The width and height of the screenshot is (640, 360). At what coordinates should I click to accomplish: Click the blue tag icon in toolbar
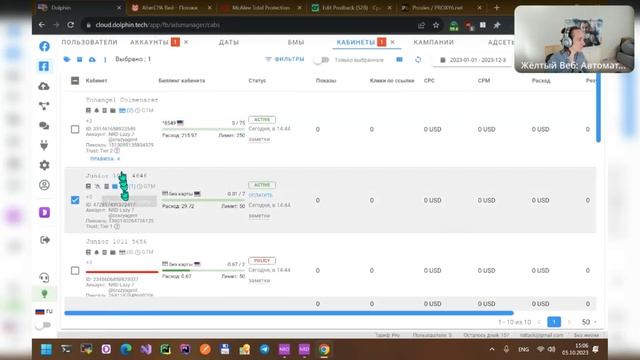pos(67,60)
